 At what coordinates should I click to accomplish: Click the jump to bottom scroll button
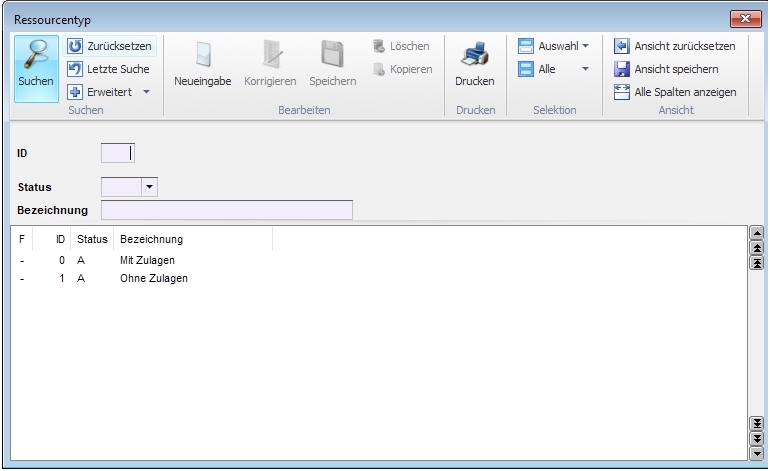757,423
